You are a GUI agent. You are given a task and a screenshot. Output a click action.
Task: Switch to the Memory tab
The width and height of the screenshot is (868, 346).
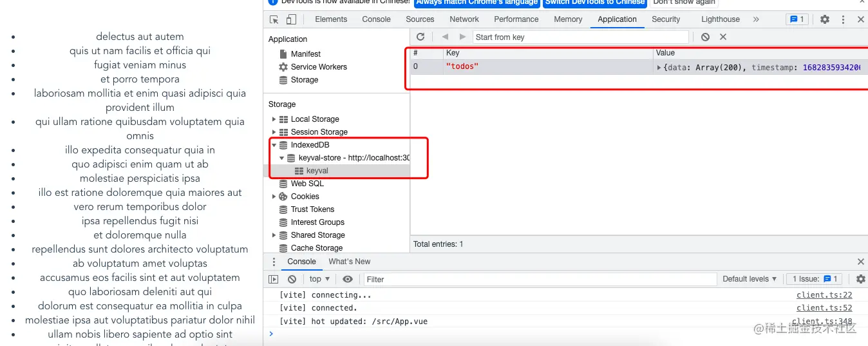568,19
